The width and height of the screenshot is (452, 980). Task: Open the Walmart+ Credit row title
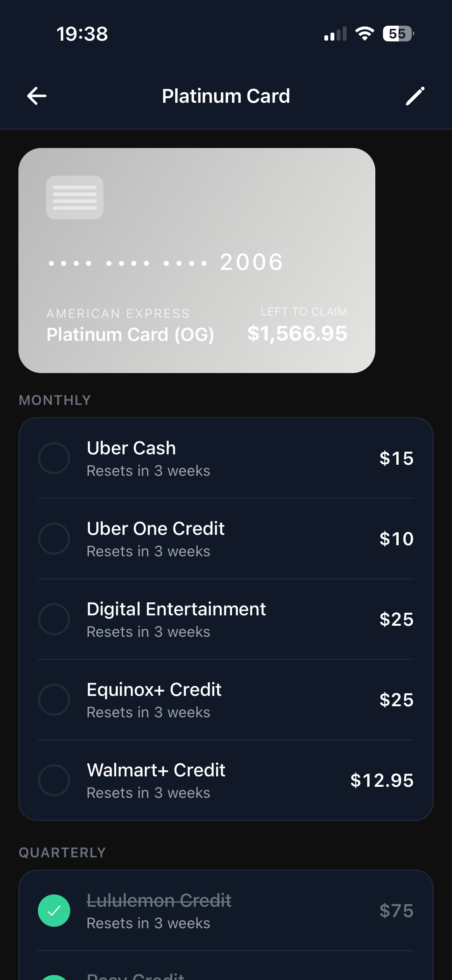[x=156, y=770]
